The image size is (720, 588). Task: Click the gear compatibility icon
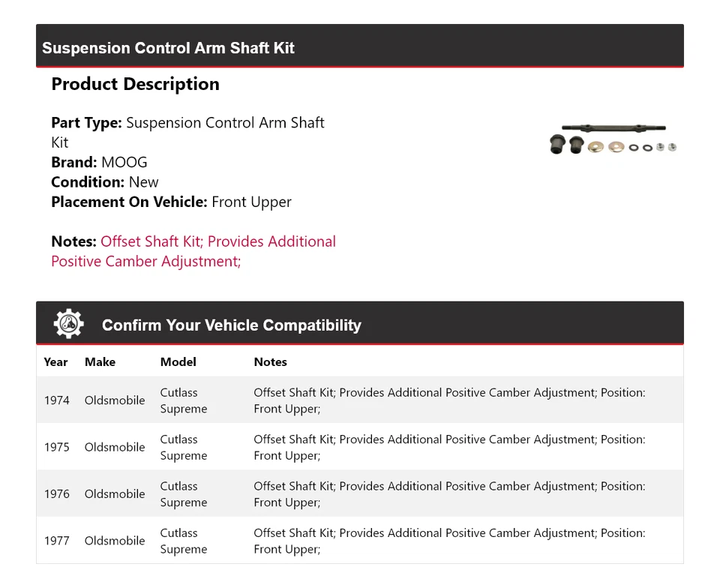(x=68, y=324)
